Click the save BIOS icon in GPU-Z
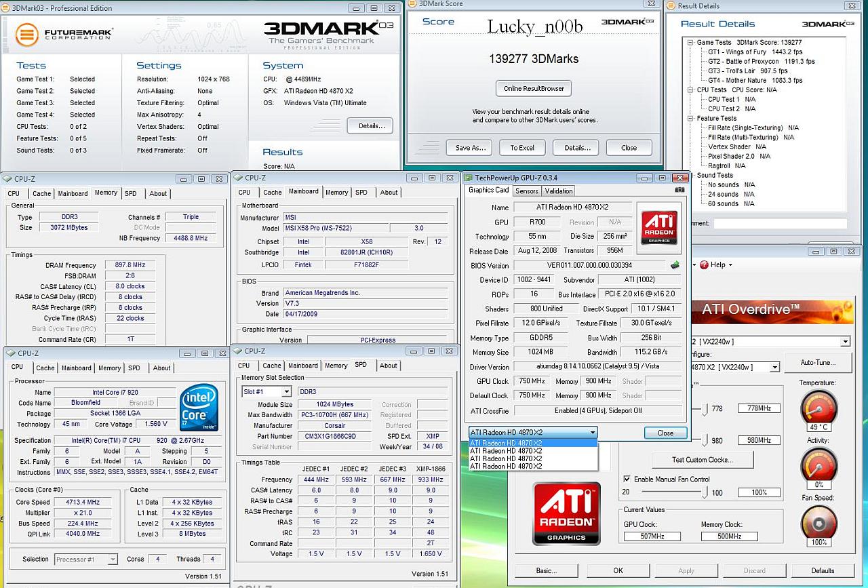Screen dimensions: 868x588 coord(675,265)
